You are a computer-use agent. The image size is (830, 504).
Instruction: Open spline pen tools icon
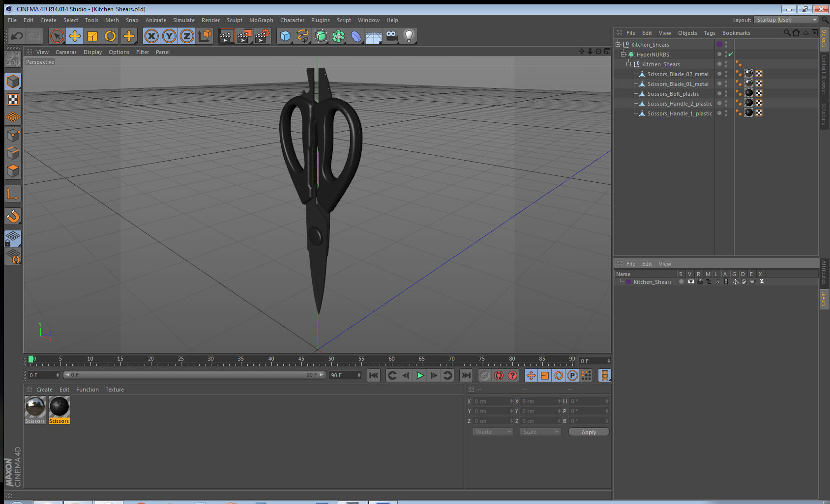[x=303, y=36]
